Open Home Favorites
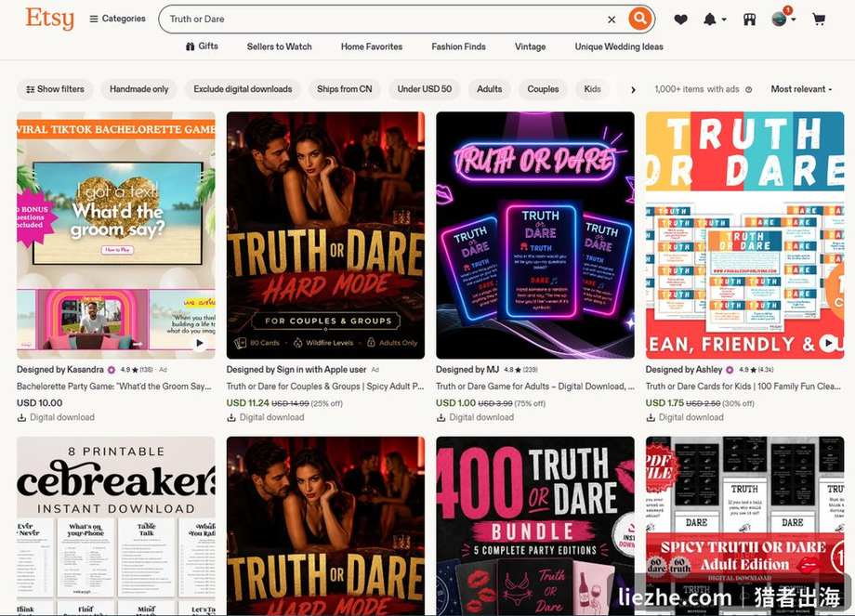This screenshot has height=616, width=855. (x=372, y=46)
